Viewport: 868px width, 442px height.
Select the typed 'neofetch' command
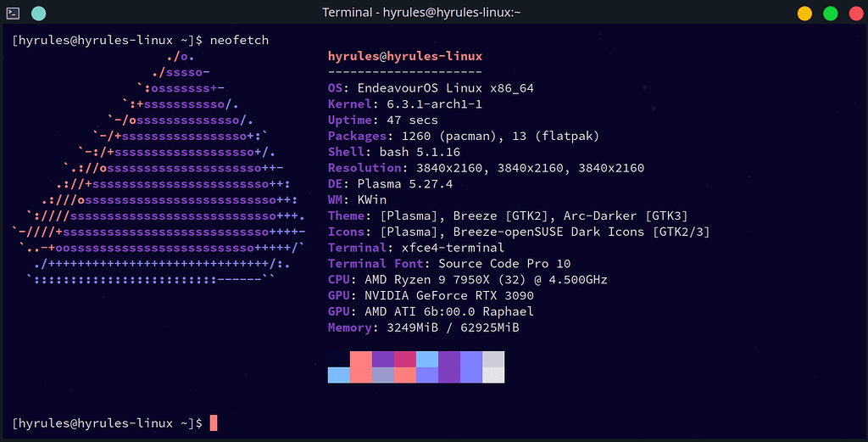tap(239, 40)
